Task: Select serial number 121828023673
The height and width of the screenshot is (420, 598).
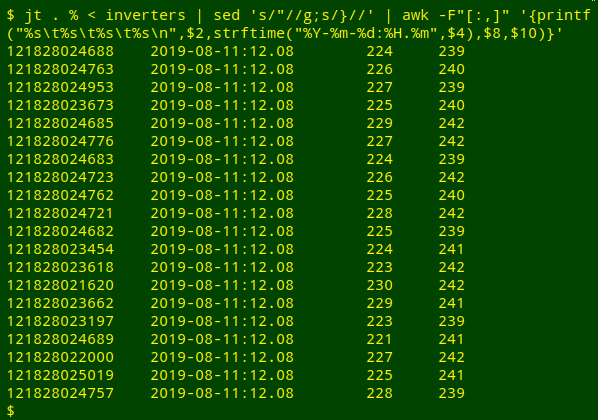Action: 60,105
